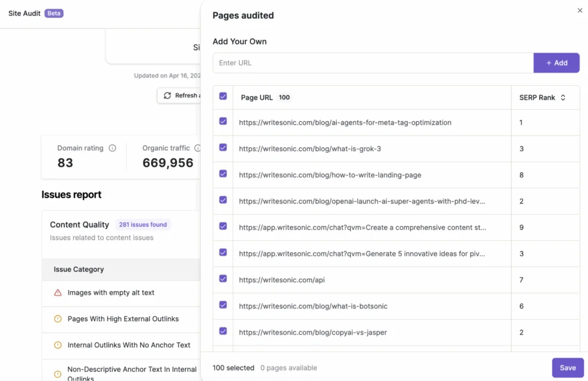
Task: Click the circular refresh icon on Refresh button
Action: pos(168,95)
